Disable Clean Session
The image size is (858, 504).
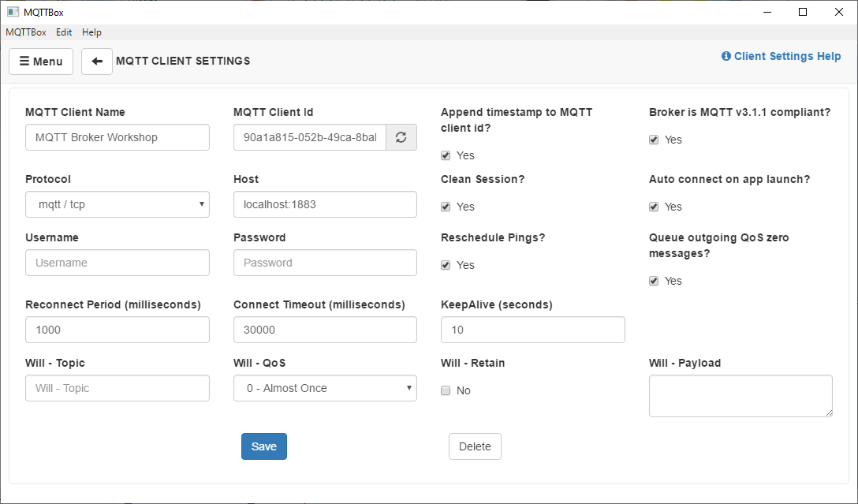[x=446, y=207]
